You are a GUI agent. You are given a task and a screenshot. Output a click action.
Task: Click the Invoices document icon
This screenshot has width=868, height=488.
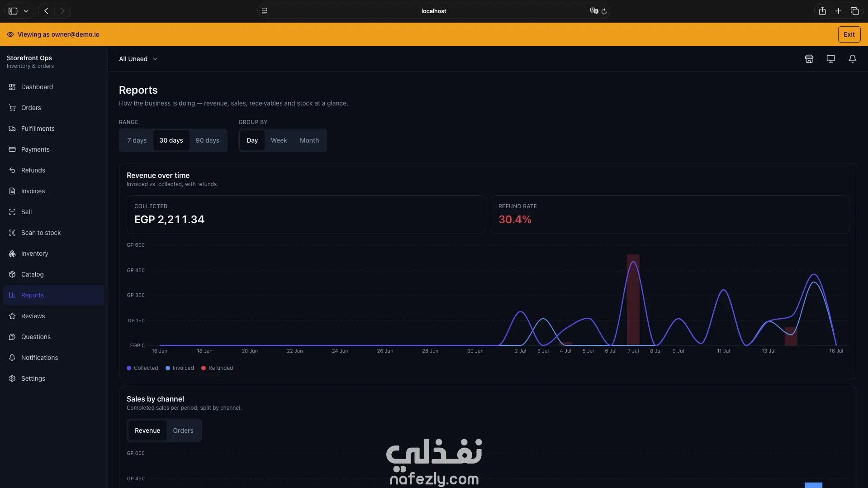tap(12, 191)
